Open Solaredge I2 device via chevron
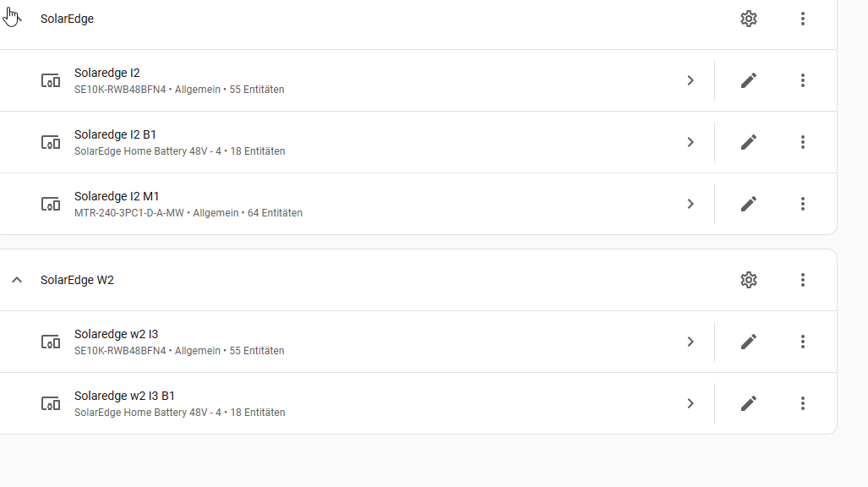 pos(691,80)
